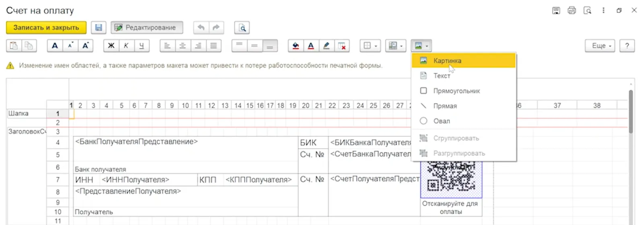Increase the font size

[85, 46]
